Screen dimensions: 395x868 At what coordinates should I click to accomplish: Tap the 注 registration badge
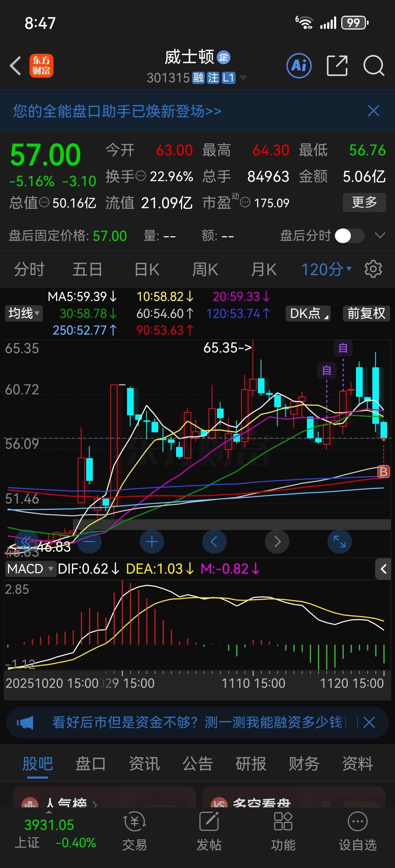point(213,78)
